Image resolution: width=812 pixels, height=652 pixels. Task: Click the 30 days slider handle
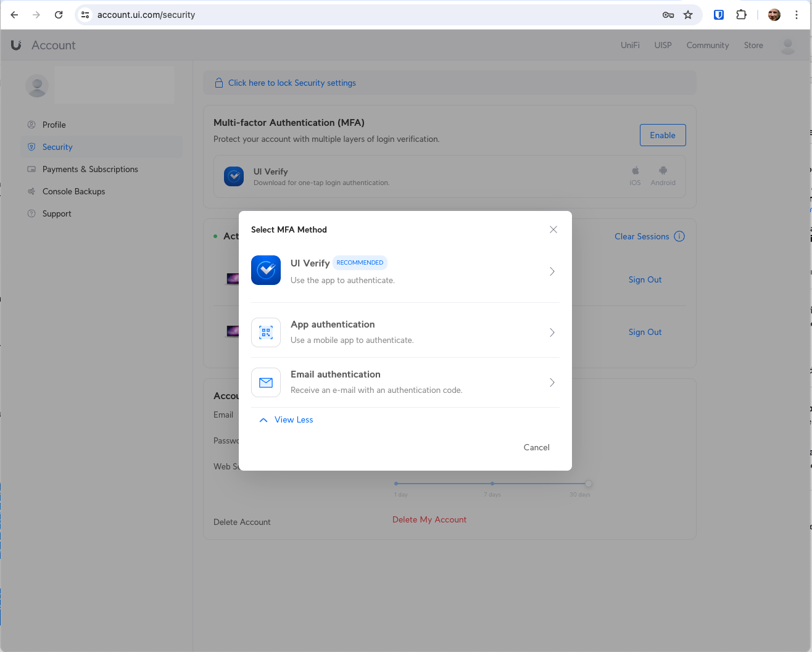[589, 484]
